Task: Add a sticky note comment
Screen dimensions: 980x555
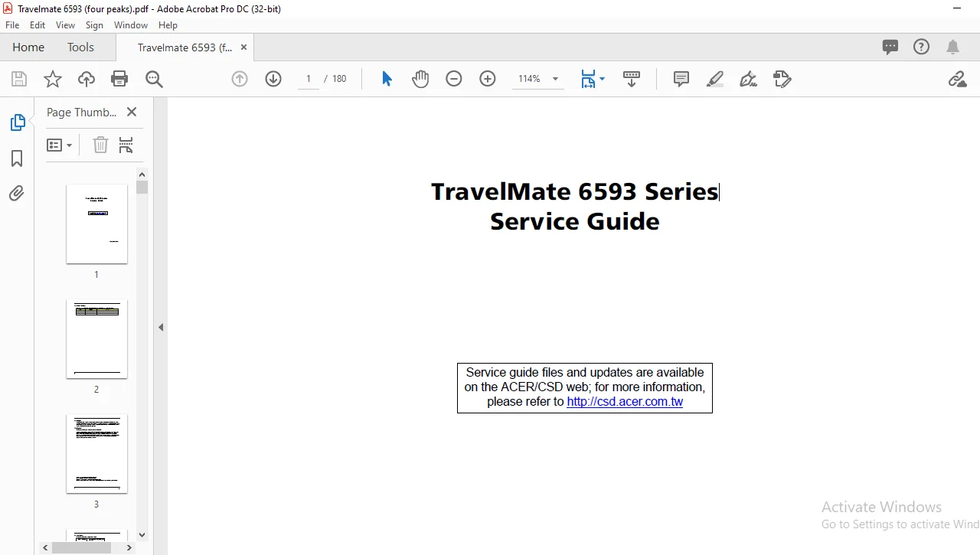Action: tap(681, 79)
